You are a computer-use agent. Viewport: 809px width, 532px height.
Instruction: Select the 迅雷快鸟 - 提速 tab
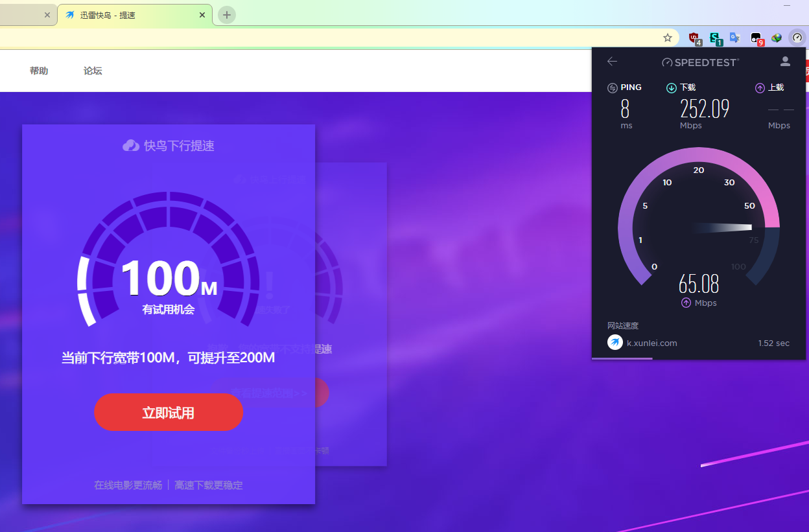[x=135, y=15]
